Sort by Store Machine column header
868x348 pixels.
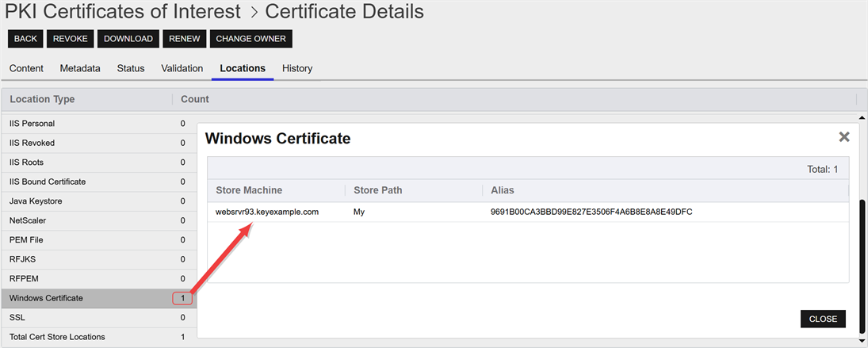249,190
